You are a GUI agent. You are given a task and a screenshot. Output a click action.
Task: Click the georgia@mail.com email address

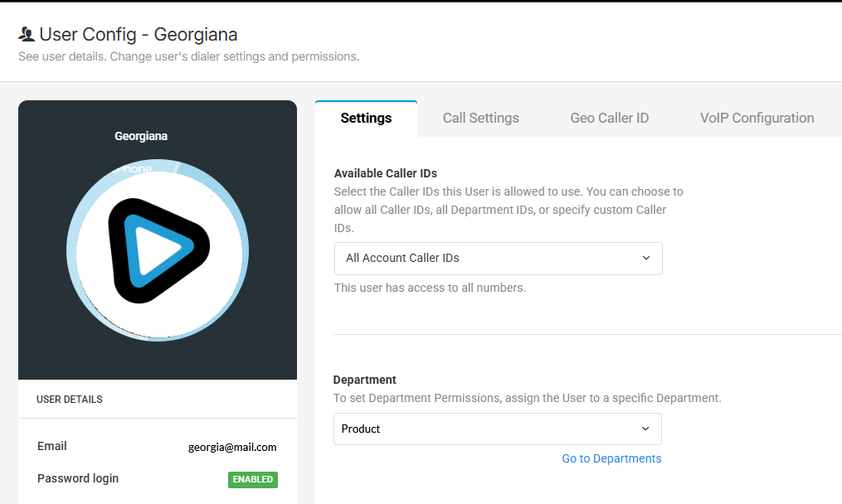click(232, 447)
